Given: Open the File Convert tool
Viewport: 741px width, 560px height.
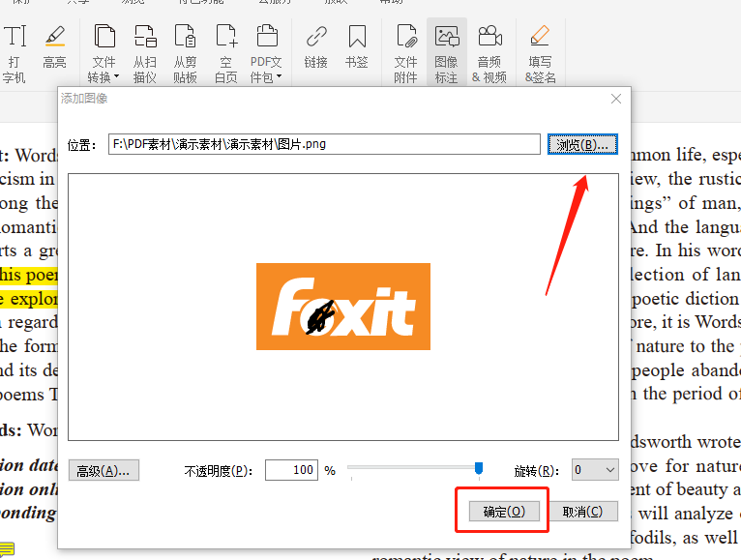Looking at the screenshot, I should tap(104, 53).
